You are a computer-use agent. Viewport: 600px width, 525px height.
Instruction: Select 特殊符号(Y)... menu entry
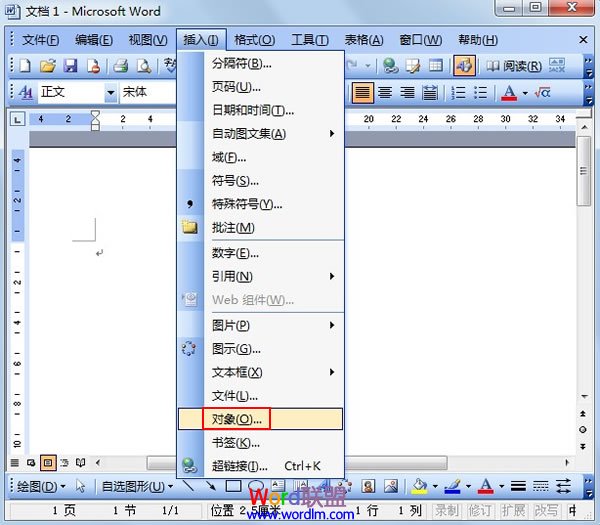[x=260, y=204]
